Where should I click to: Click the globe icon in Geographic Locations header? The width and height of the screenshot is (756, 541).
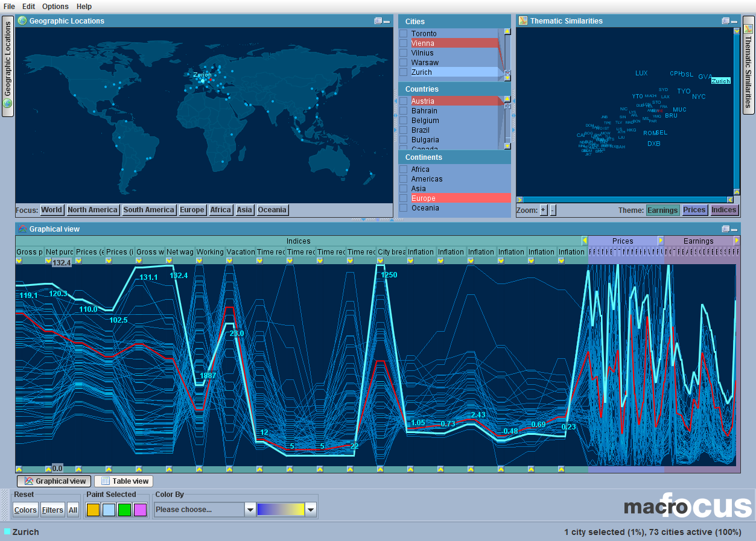[22, 21]
